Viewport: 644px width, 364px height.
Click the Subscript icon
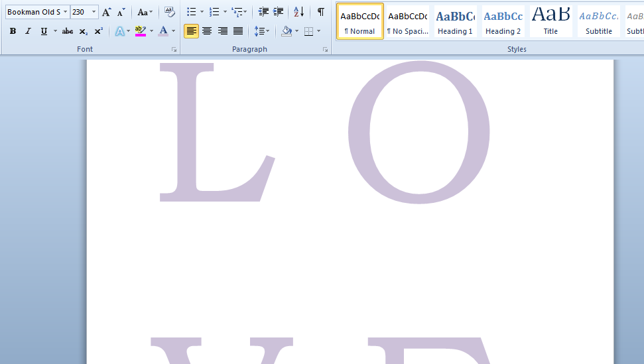84,31
